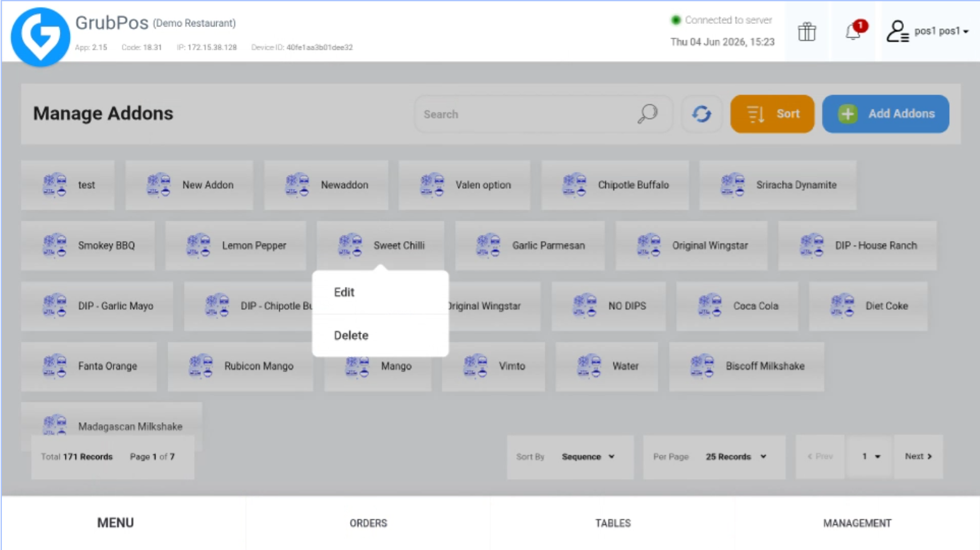Screen dimensions: 980x550
Task: Select the NO DIPS addon card
Action: tap(608, 306)
